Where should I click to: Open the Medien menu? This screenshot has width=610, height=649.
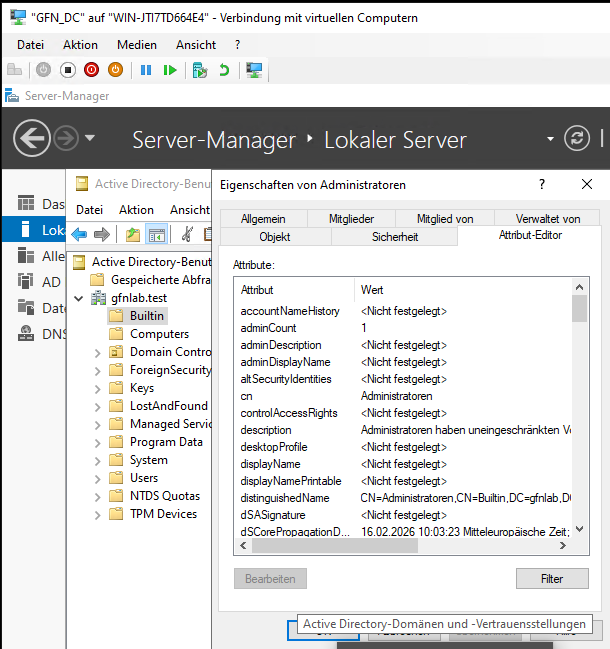[x=136, y=45]
